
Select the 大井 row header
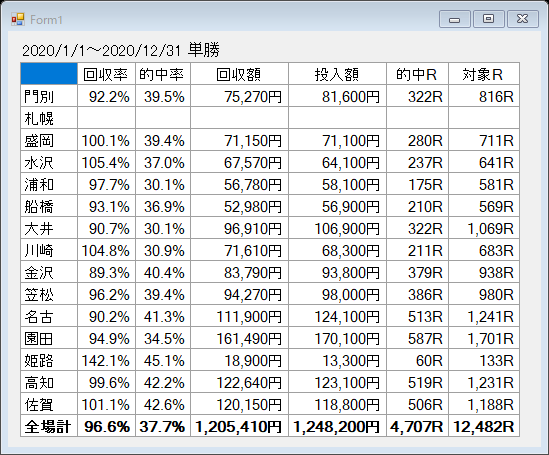(49, 228)
